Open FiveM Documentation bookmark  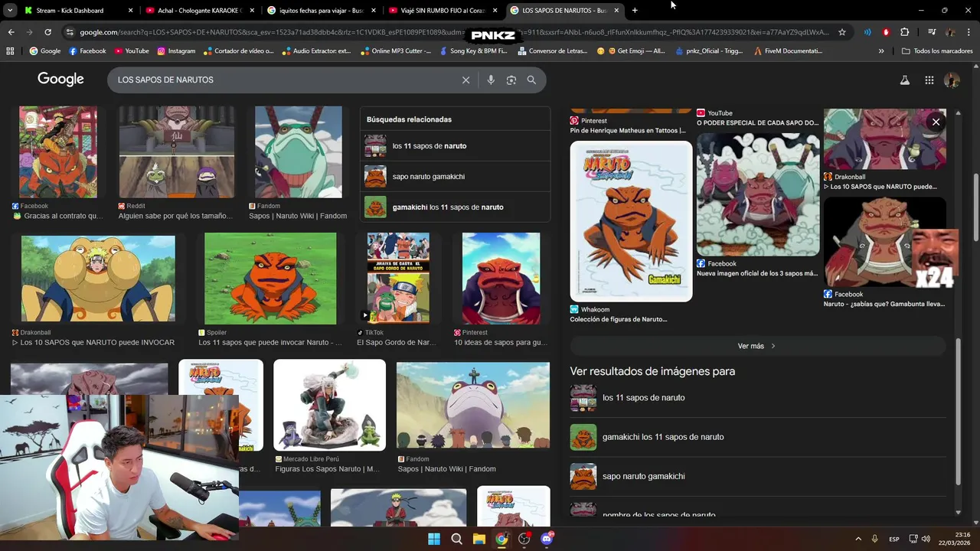pyautogui.click(x=788, y=51)
